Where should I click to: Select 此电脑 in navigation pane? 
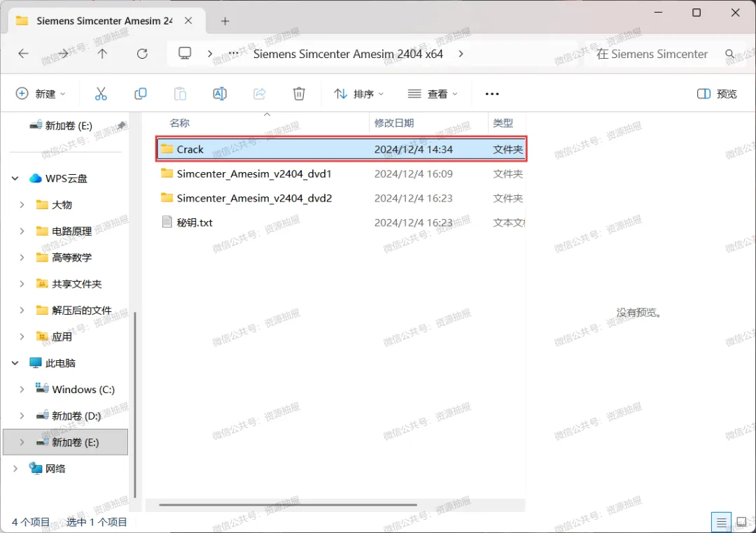[x=60, y=363]
